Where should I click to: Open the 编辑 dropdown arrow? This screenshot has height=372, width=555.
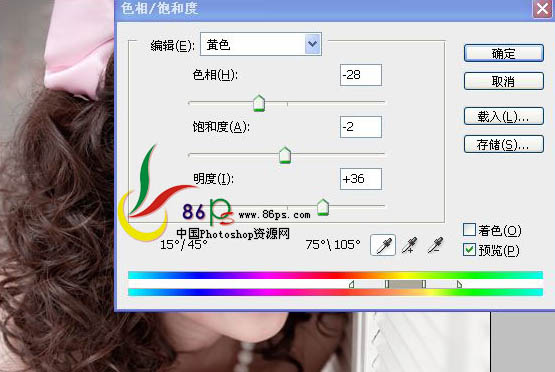313,44
